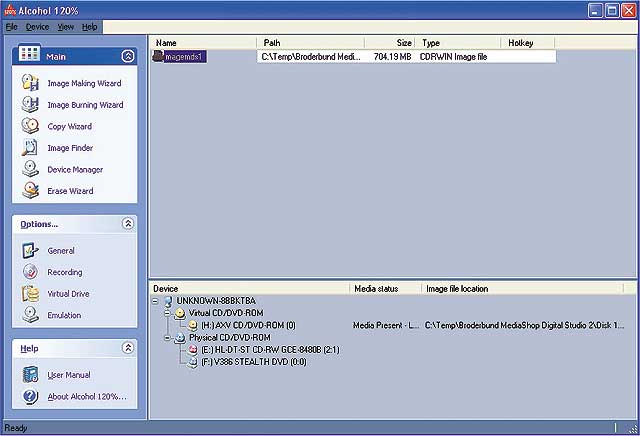Open the Copy Wizard link
Screen dimensions: 640x436
tap(69, 127)
